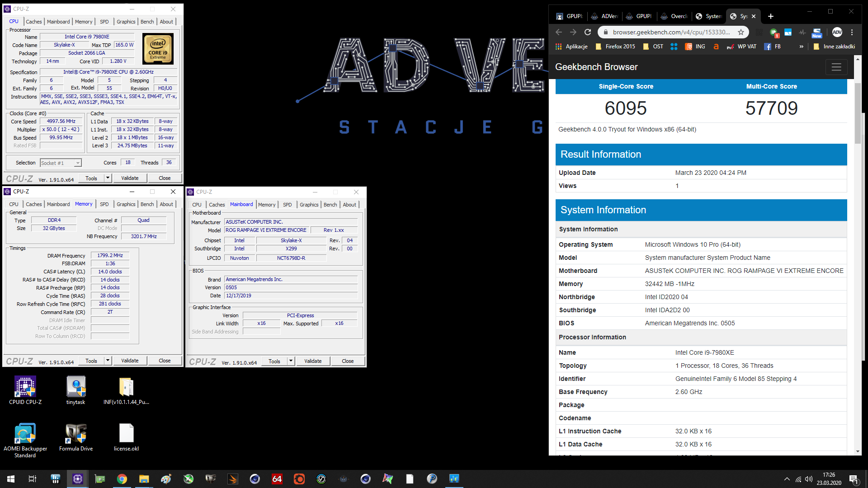The image size is (868, 488).
Task: Click the volume icon in system tray
Action: (x=809, y=479)
